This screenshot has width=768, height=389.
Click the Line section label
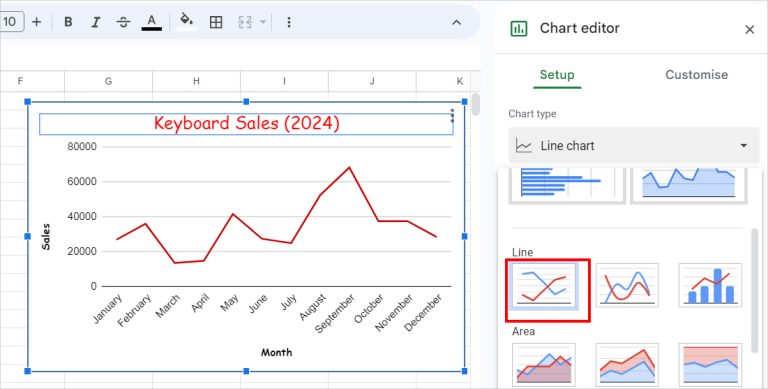522,252
